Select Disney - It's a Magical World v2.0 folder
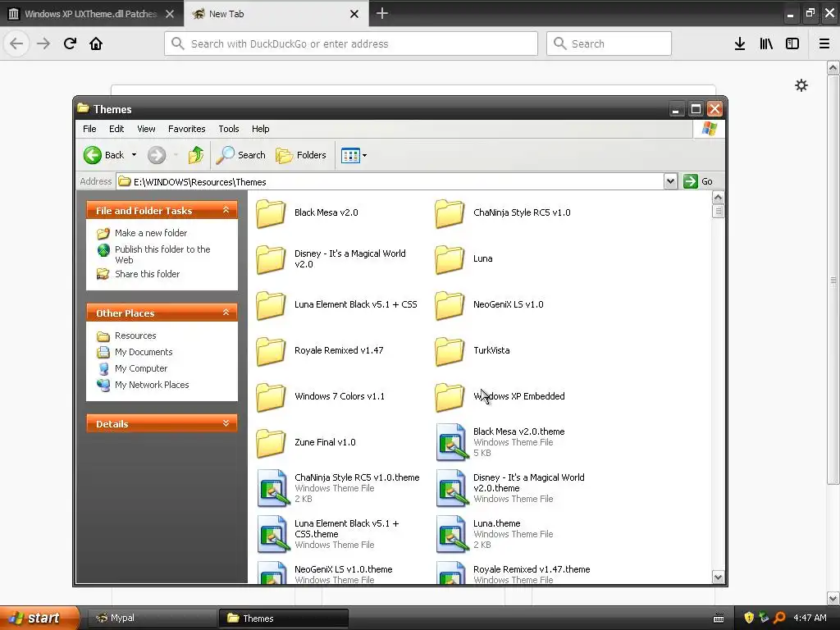840x630 pixels. pos(331,259)
